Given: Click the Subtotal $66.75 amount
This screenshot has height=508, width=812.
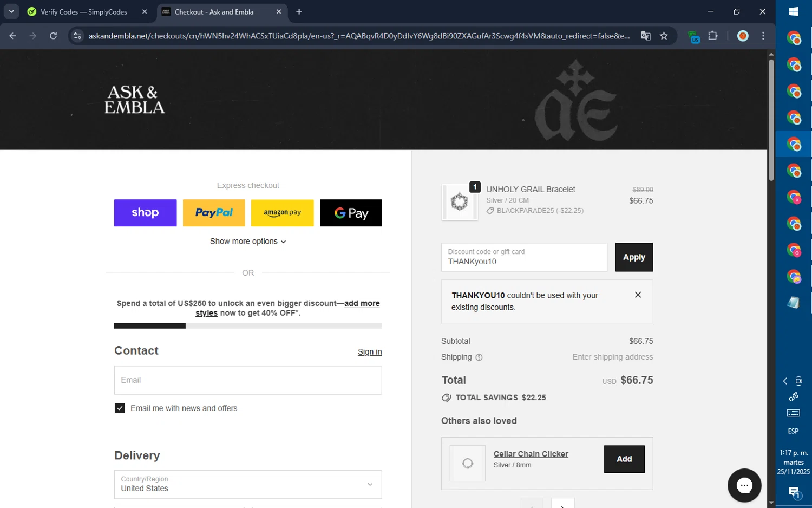Looking at the screenshot, I should click(641, 341).
